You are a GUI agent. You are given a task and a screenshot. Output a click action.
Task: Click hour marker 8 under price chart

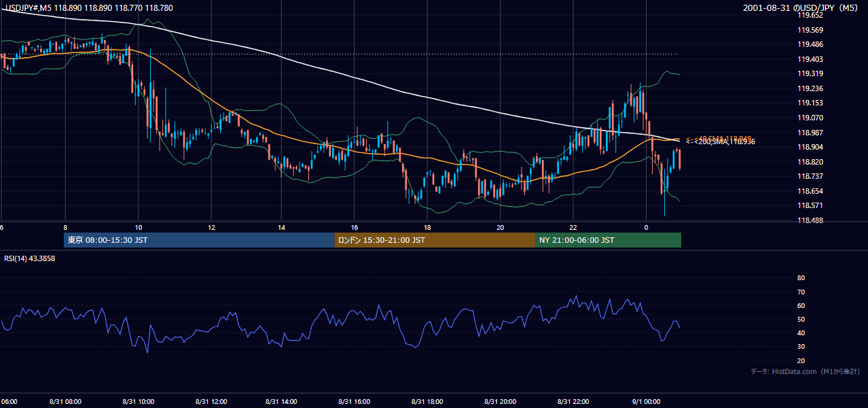(x=65, y=227)
